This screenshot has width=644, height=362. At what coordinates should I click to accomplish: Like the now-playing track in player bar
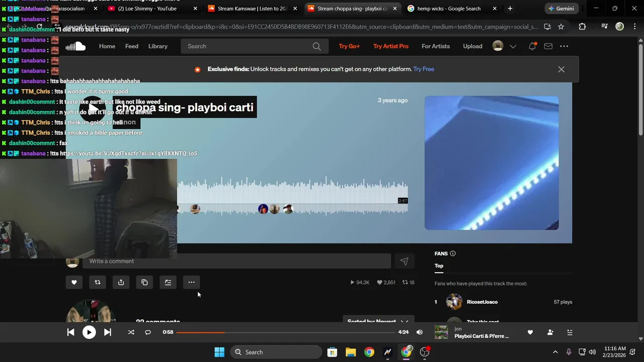click(530, 332)
